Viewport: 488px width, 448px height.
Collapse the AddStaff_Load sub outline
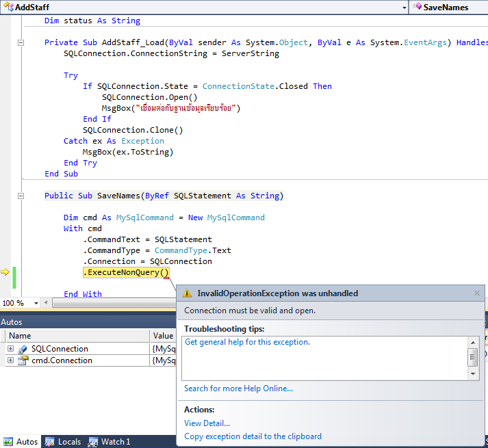pyautogui.click(x=21, y=42)
